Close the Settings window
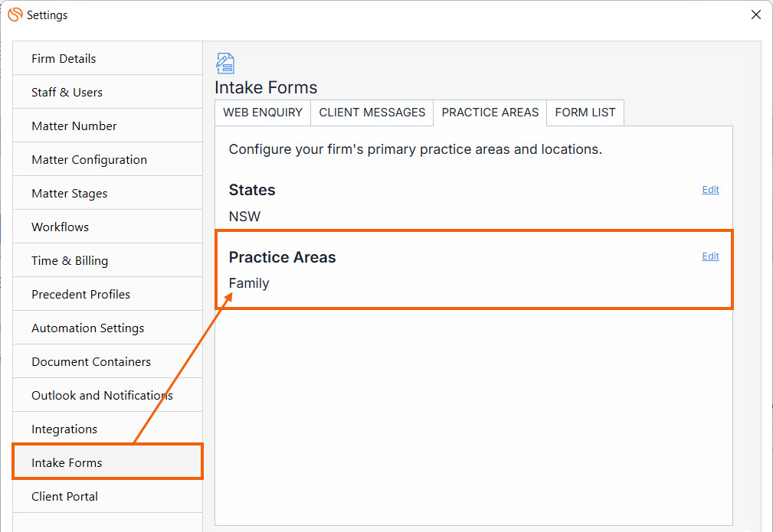The image size is (773, 532). tap(755, 15)
